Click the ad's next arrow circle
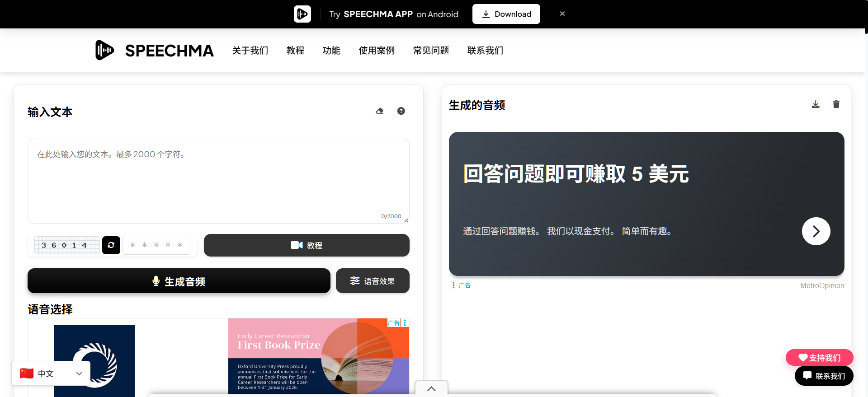 (x=816, y=231)
